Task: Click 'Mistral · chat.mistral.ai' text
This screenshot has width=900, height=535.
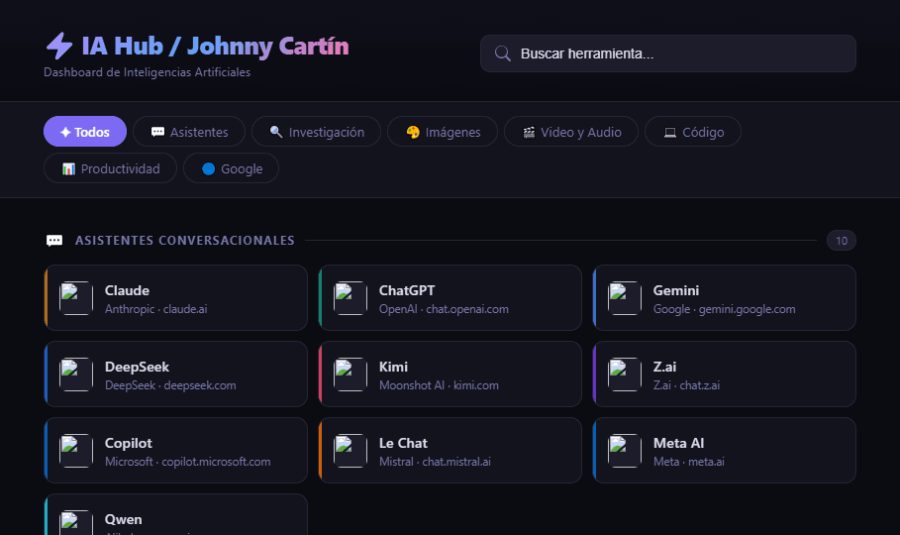Action: (435, 462)
